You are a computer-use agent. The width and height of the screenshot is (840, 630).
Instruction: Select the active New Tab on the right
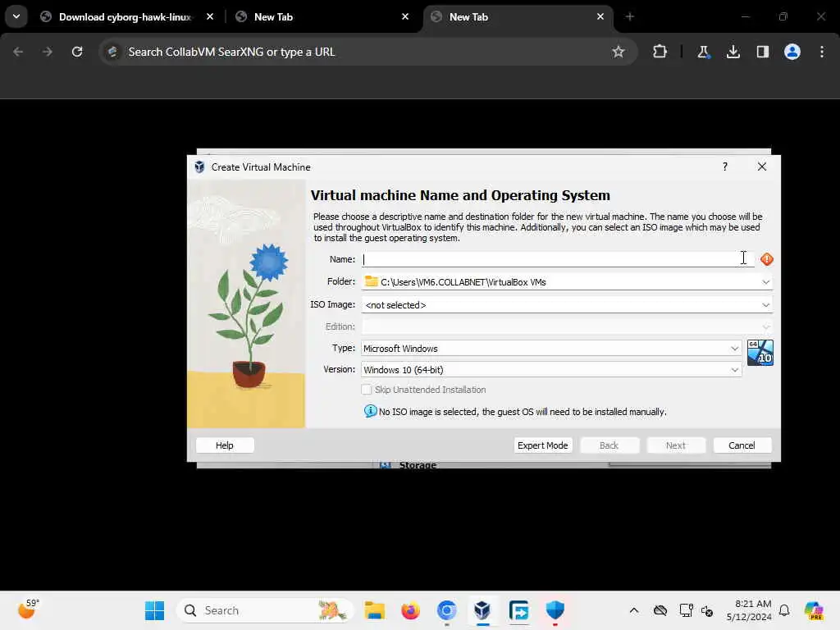(x=518, y=16)
